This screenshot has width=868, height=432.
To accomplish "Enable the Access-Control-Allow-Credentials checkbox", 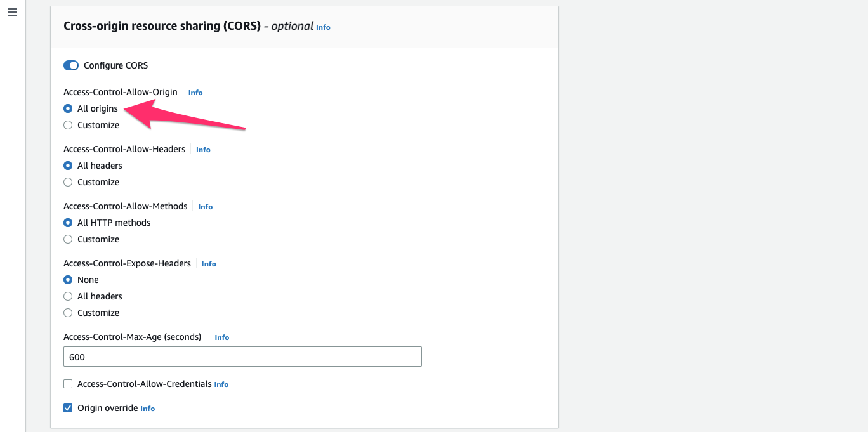I will [x=68, y=384].
